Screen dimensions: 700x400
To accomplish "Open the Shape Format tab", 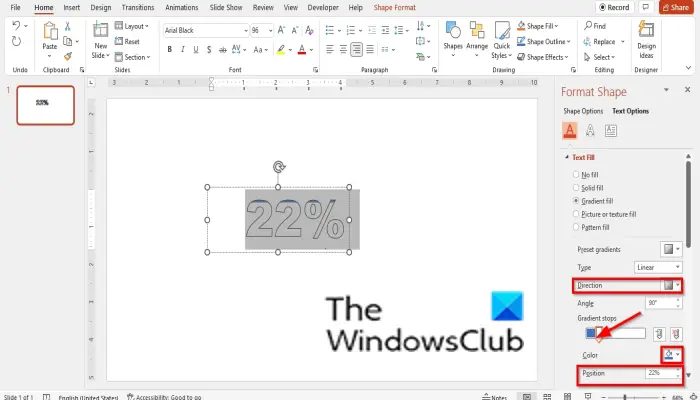I will (x=395, y=8).
